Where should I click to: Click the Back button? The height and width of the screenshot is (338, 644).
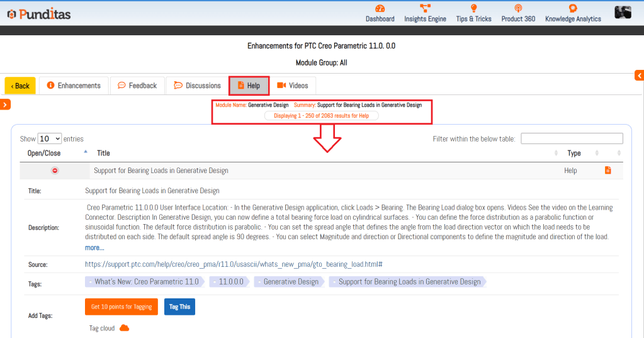tap(20, 86)
